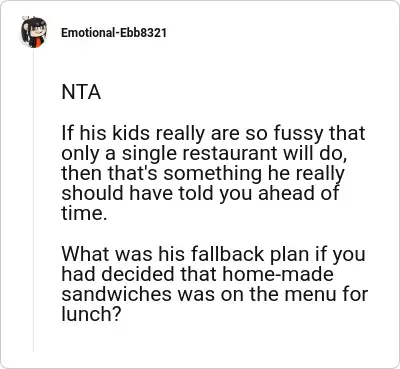Open the commenter's cartoon avatar picture
This screenshot has width=400, height=369.
point(34,32)
